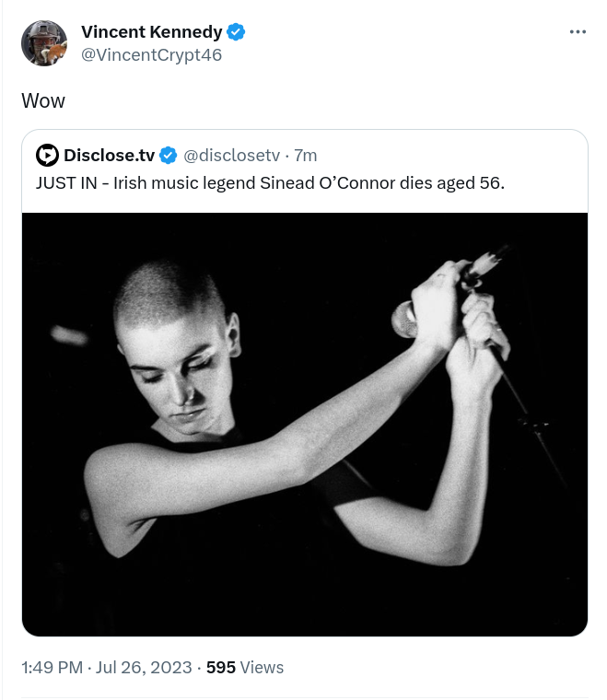Click the 1:49 PM post time
The height and width of the screenshot is (700, 607).
pos(53,668)
